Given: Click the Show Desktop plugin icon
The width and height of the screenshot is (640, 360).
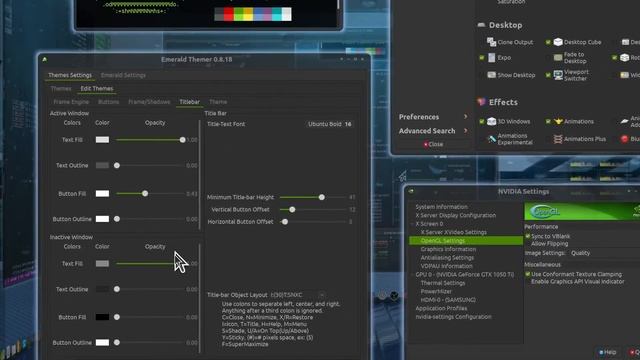Looking at the screenshot, I should [x=491, y=75].
